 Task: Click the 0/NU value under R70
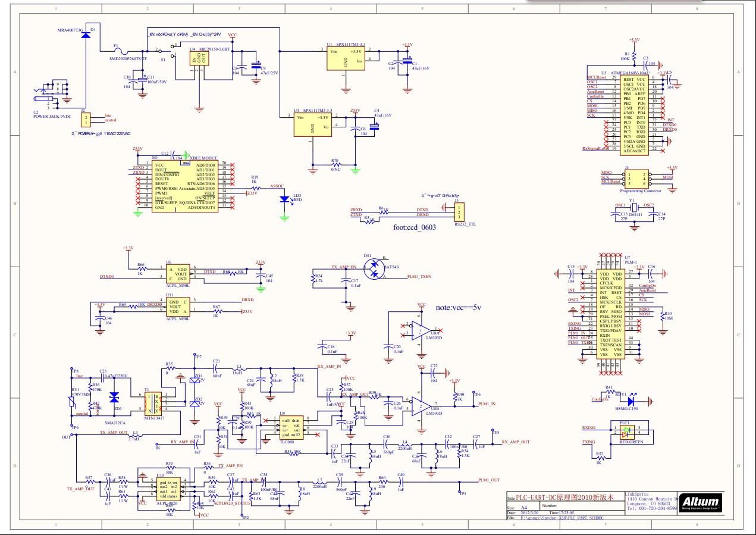[335, 169]
